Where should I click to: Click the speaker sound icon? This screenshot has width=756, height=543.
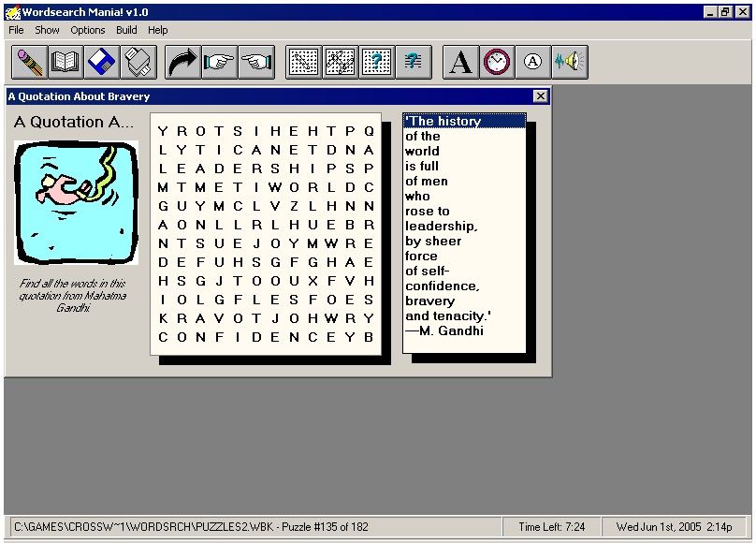569,63
